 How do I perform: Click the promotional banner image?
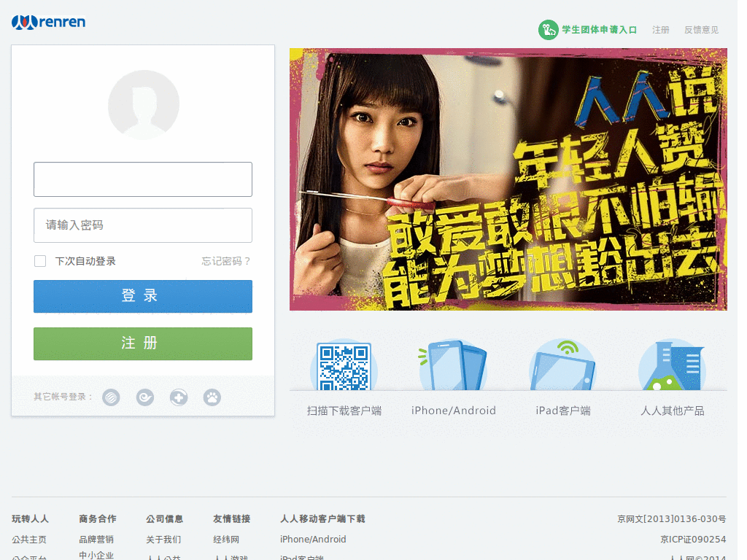tap(508, 180)
